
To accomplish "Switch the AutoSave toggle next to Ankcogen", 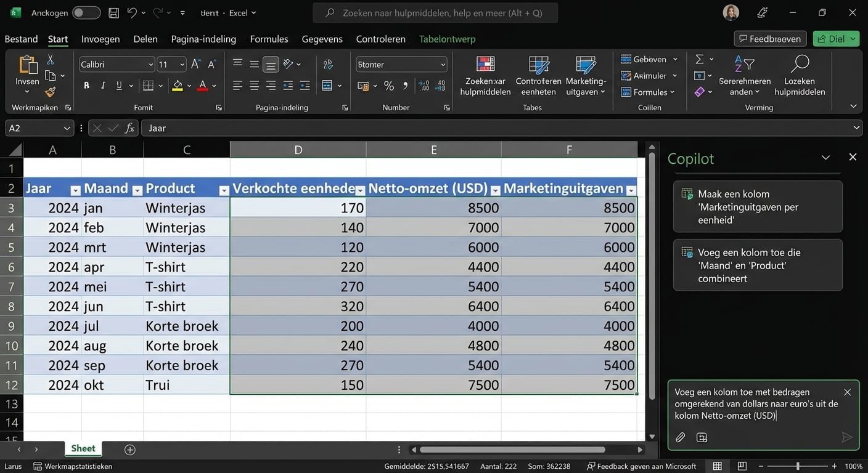I will (86, 12).
